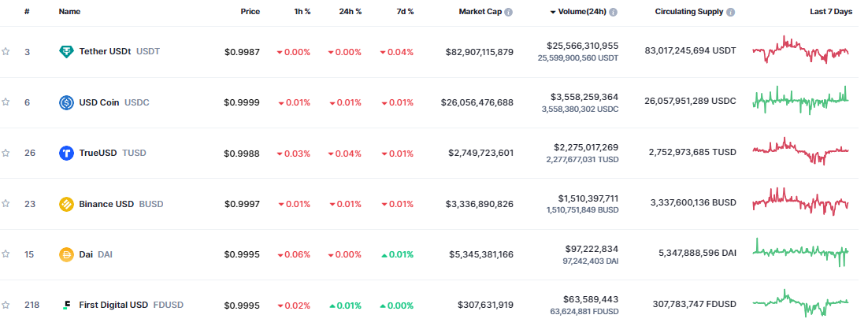Screen dimensions: 868x326
Task: Show the Circulating Supply info tooltip
Action: point(731,13)
